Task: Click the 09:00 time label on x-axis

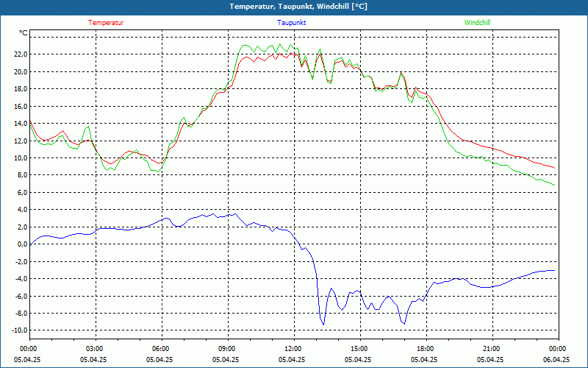Action: point(226,349)
